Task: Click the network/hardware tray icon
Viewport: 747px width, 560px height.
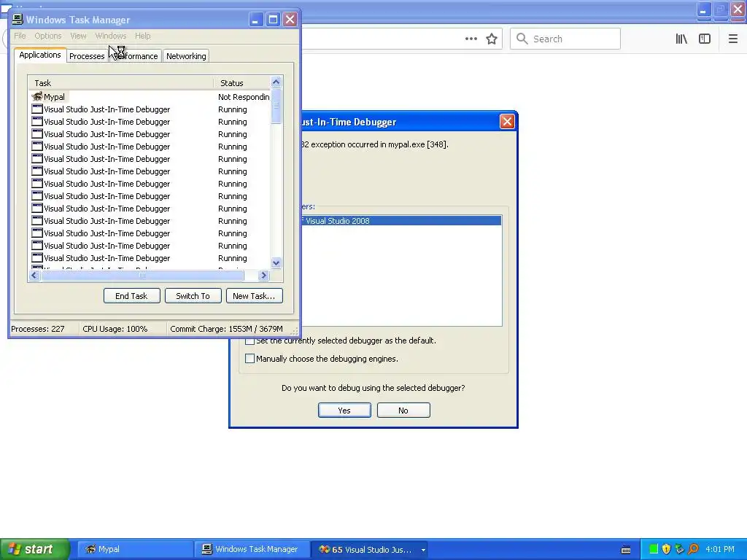Action: [x=680, y=549]
